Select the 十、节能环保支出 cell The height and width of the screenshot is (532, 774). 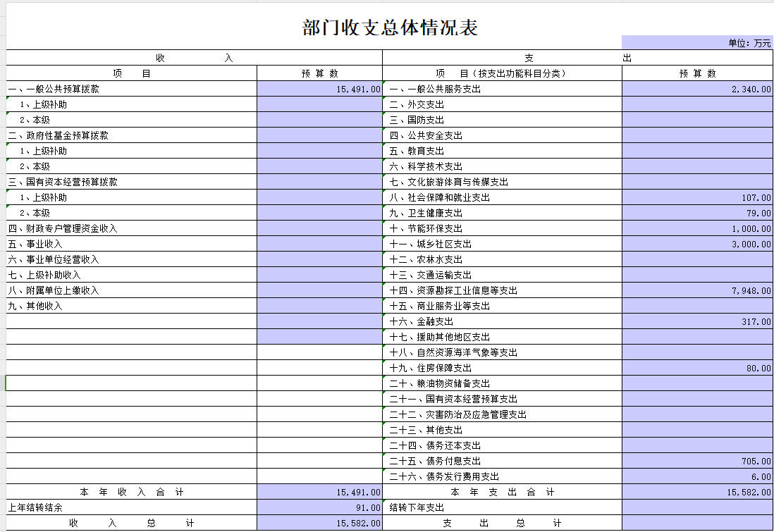point(502,228)
